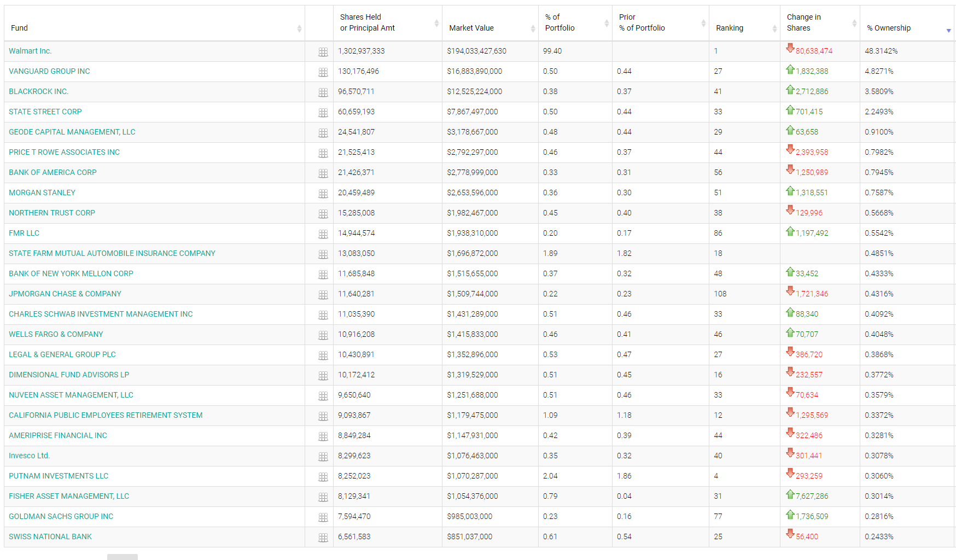
Task: Open grid icon in Walmart Inc. row
Action: (323, 52)
